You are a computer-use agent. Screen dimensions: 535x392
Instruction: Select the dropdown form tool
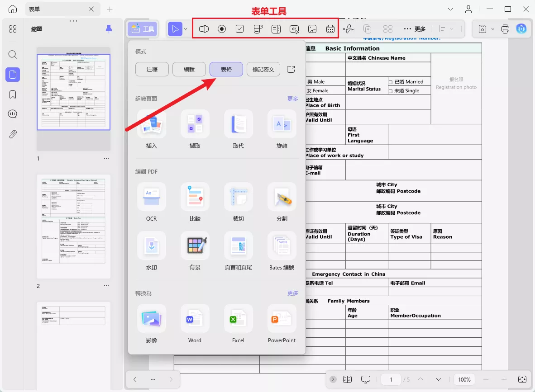point(258,29)
